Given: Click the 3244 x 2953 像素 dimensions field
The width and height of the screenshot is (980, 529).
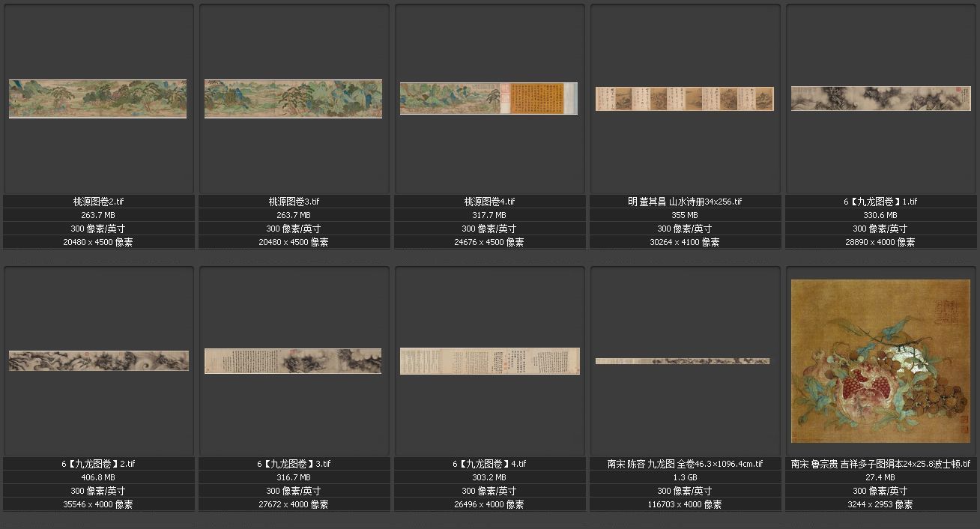Looking at the screenshot, I should point(880,504).
